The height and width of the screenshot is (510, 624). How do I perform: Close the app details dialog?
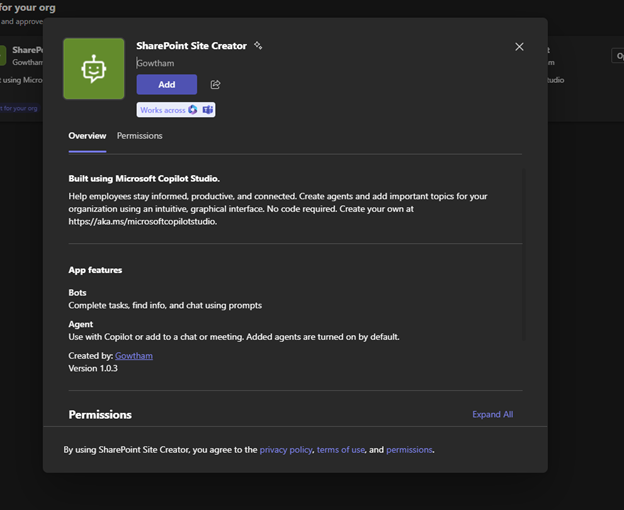point(519,47)
